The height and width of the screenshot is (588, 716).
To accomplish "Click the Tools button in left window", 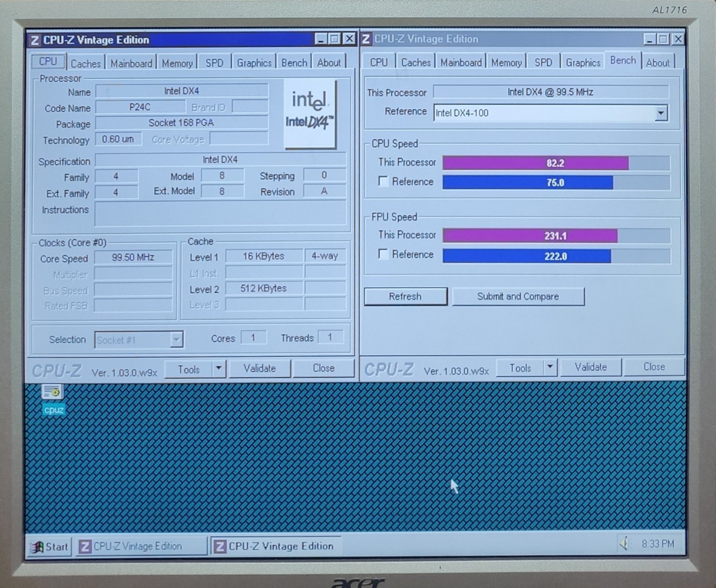I will click(x=189, y=369).
